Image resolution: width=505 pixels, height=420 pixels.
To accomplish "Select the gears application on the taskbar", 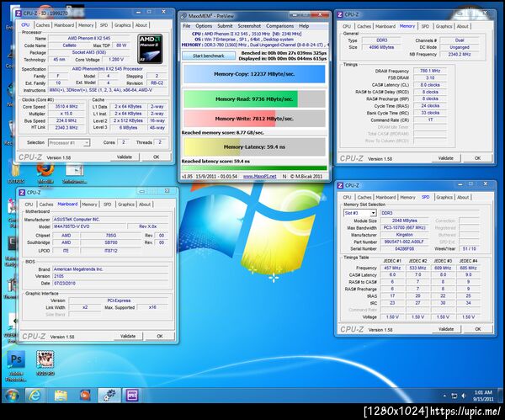I will pos(109,396).
